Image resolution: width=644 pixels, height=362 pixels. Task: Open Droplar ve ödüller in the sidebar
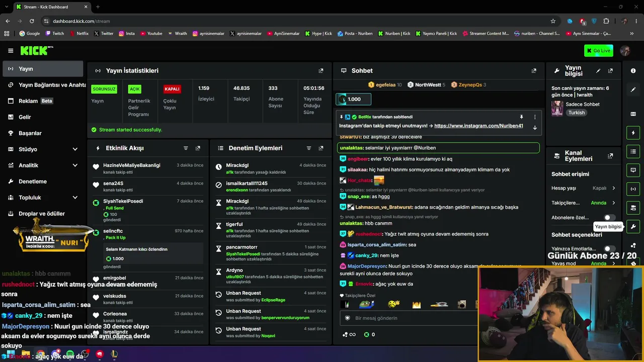point(43,214)
